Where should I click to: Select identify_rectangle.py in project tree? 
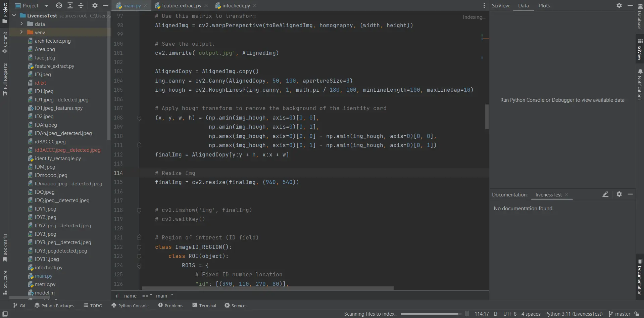pos(58,158)
